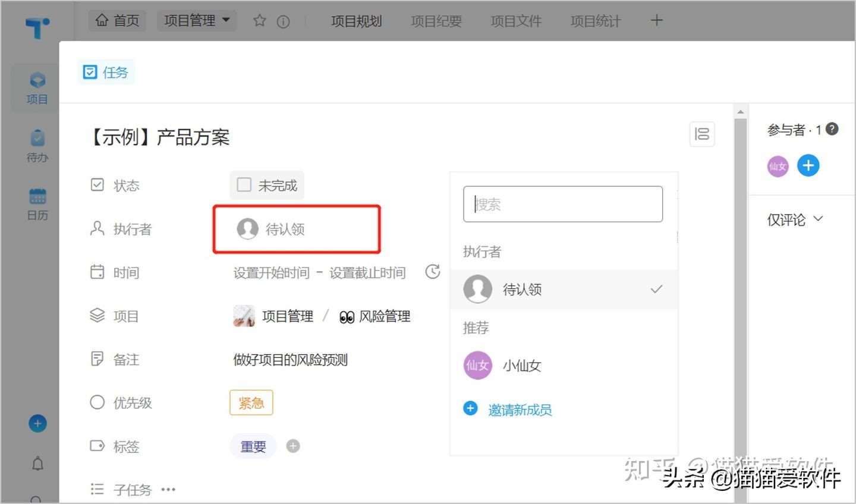856x504 pixels.
Task: Check the 未完成 status checkbox
Action: pyautogui.click(x=244, y=185)
